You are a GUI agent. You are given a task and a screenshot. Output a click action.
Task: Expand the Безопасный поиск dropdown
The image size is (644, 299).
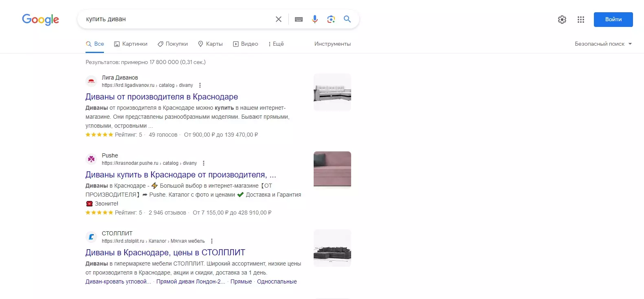pyautogui.click(x=603, y=44)
